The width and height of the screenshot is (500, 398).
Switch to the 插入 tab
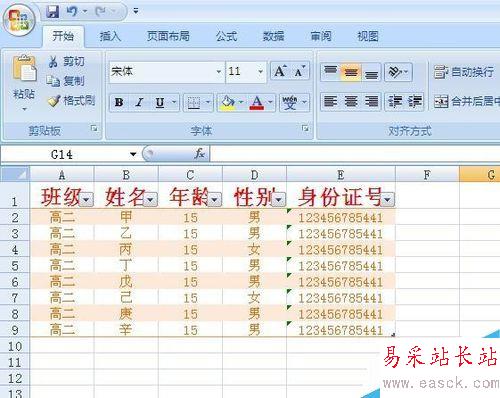click(x=110, y=36)
